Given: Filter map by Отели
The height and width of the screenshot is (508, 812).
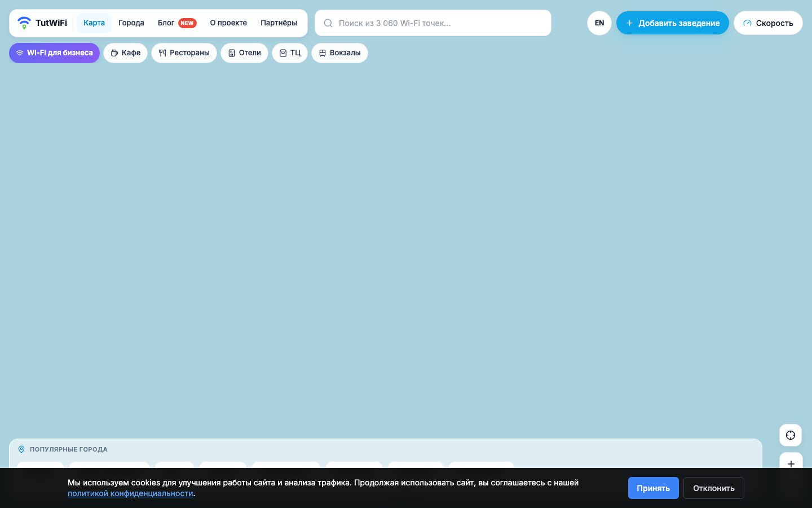Looking at the screenshot, I should 245,53.
